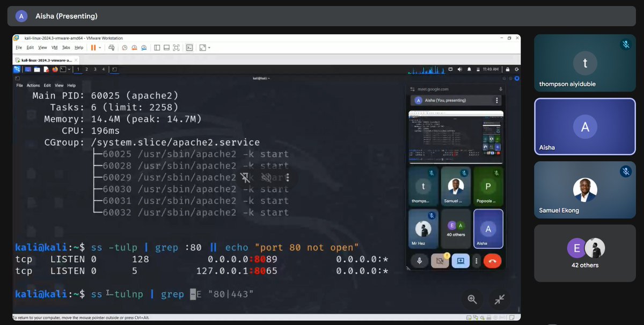Open the dropdown arrow beside the pause button
644x325 pixels.
[x=100, y=48]
